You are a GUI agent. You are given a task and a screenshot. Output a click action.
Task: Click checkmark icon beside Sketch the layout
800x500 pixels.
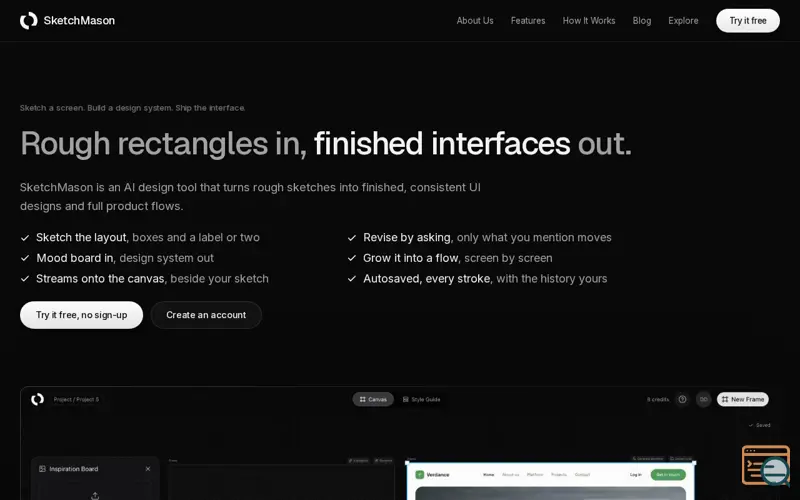coord(24,238)
